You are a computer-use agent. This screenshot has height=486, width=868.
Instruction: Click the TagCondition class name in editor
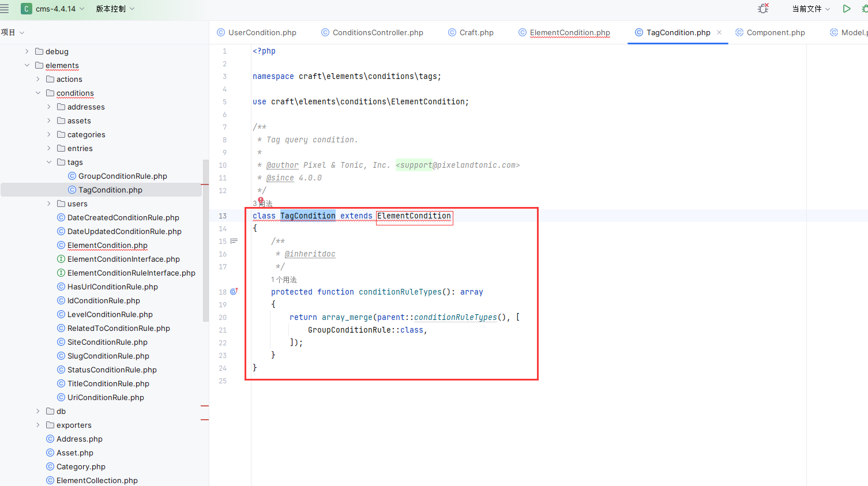click(x=308, y=216)
